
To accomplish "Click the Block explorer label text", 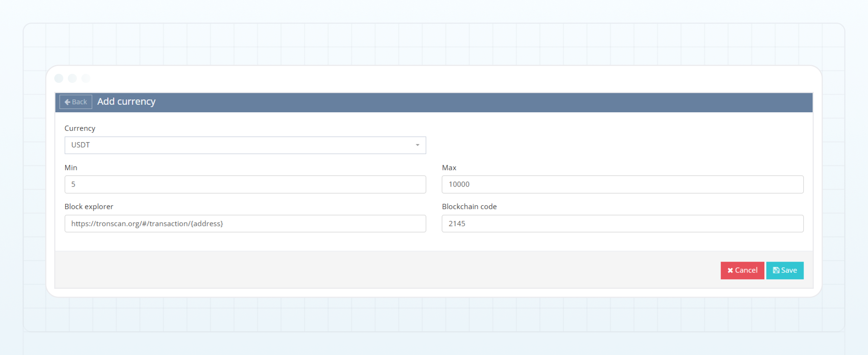I will pyautogui.click(x=89, y=207).
